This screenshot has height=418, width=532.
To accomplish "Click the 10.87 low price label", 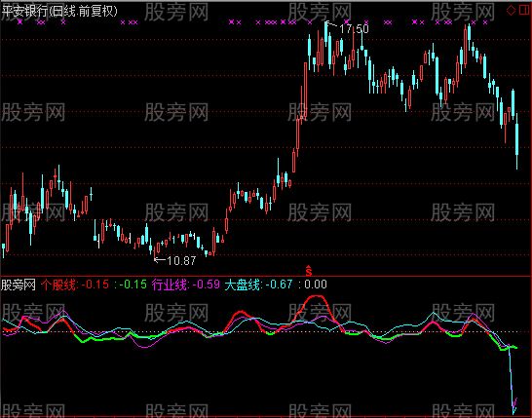I will tap(181, 260).
